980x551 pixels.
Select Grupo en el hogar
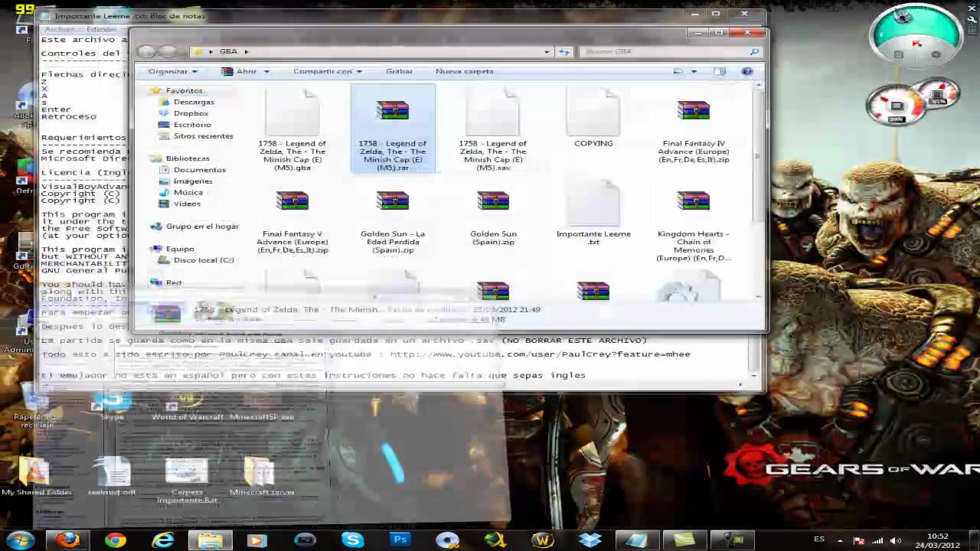[202, 227]
